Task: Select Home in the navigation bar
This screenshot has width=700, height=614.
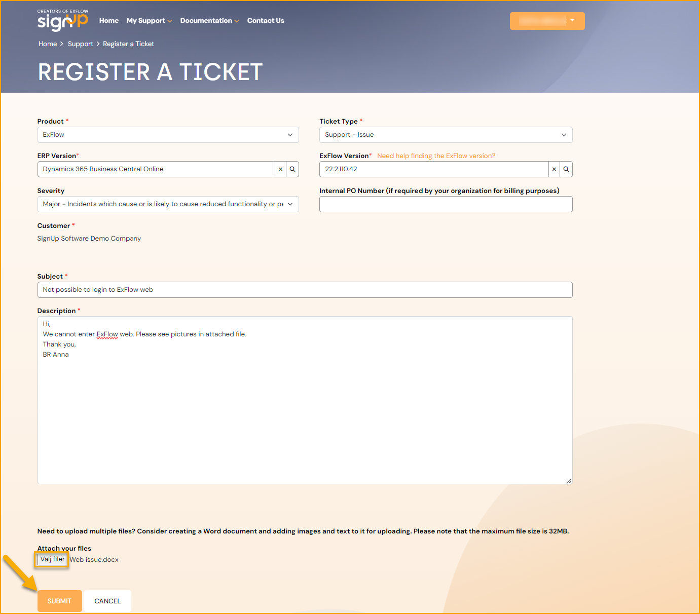Action: (108, 20)
